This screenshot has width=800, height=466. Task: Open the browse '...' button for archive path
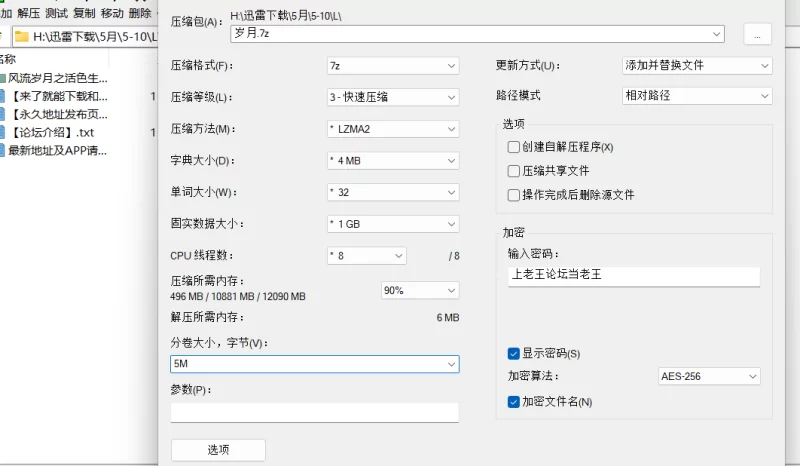[757, 34]
